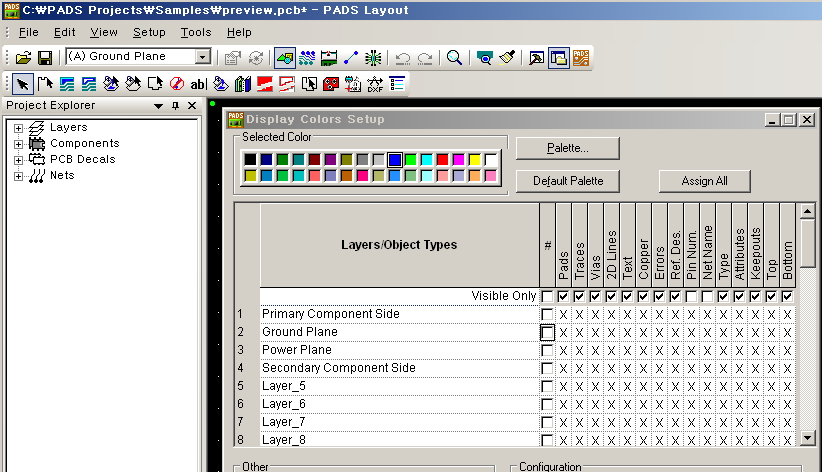Expand the Nets tree node
The height and width of the screenshot is (472, 822).
18,176
